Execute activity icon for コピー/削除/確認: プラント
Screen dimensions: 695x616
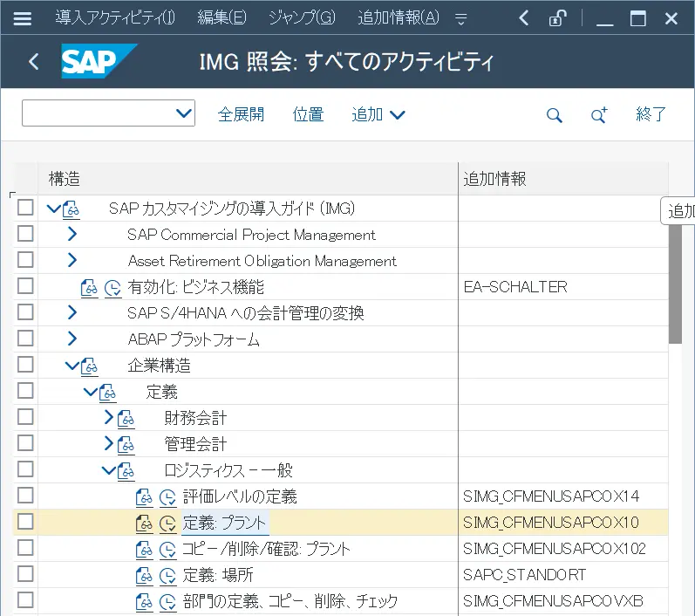pos(167,550)
